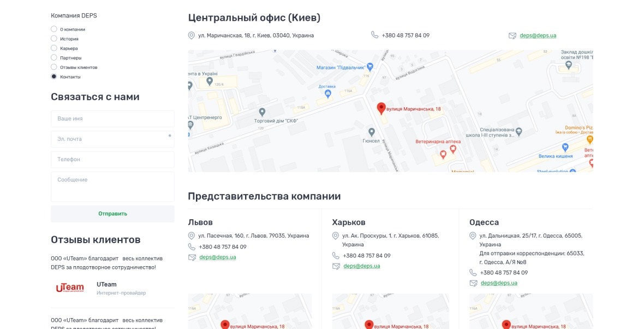The width and height of the screenshot is (644, 329).
Task: Open deps@deps.ua link under Харьков
Action: pyautogui.click(x=362, y=266)
